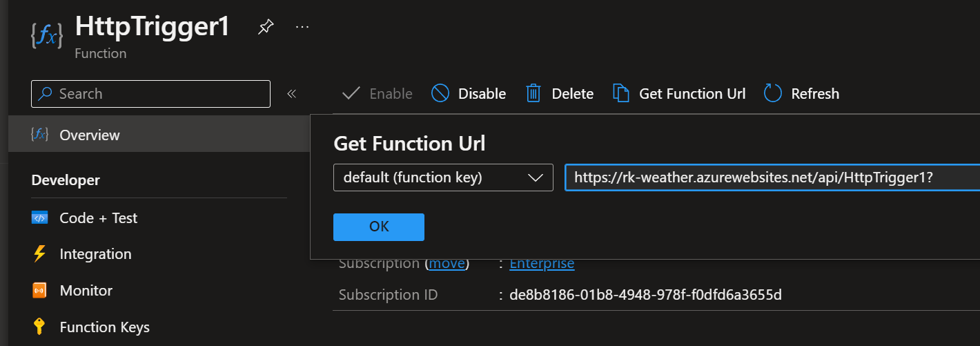This screenshot has width=980, height=346.
Task: Click the Code + Test icon
Action: click(40, 218)
